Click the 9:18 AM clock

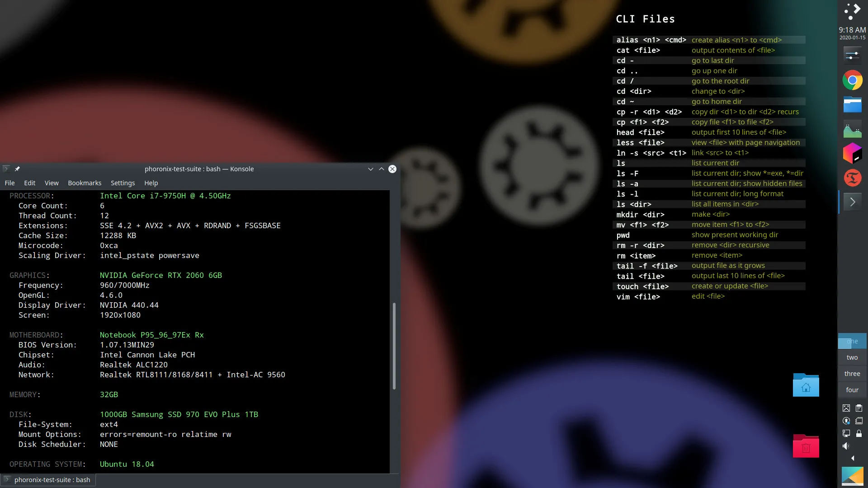(852, 30)
